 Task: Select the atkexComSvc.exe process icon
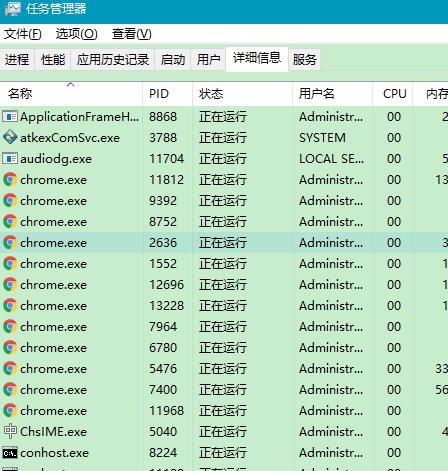click(10, 137)
